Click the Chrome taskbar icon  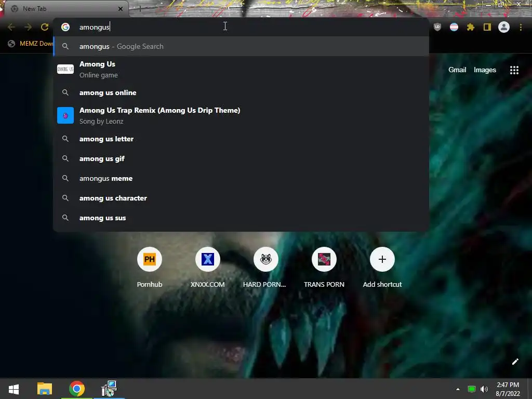click(77, 389)
